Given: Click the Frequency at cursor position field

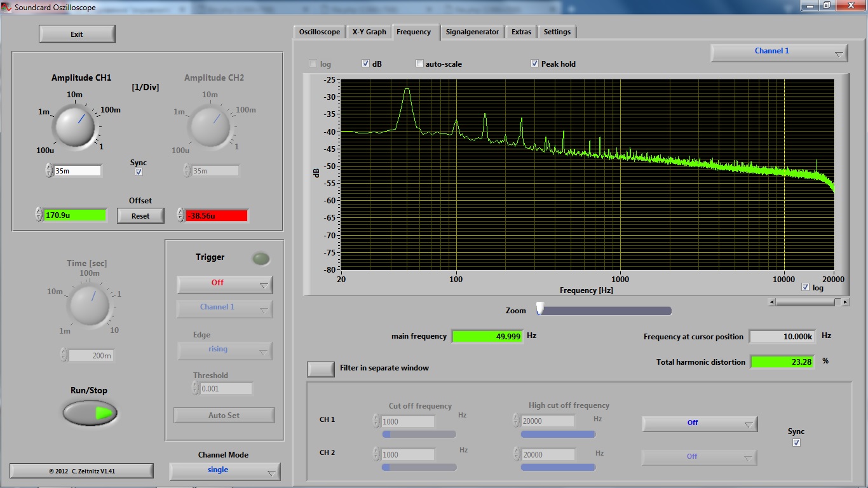Looking at the screenshot, I should click(x=782, y=337).
